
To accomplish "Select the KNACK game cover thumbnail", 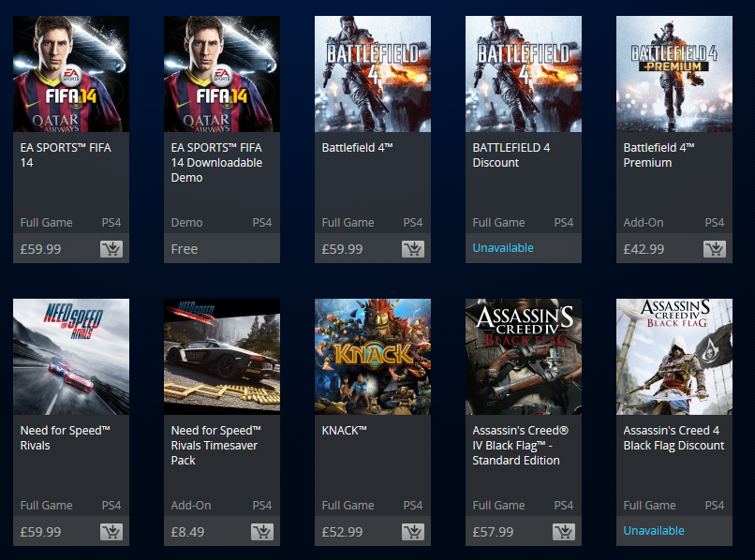I will click(373, 357).
